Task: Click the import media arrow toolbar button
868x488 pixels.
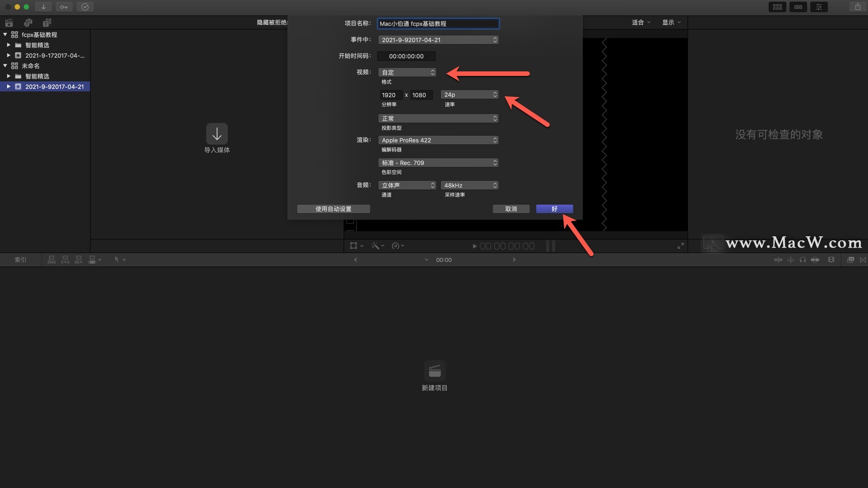Action: [43, 7]
